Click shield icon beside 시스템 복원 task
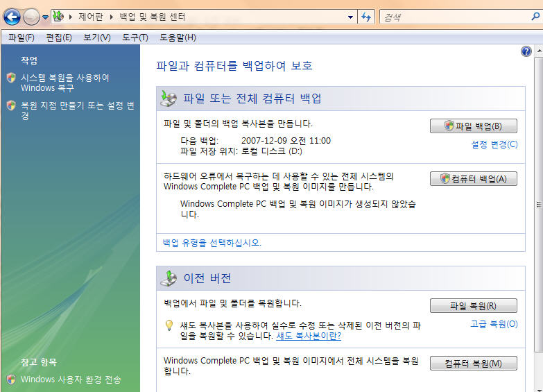This screenshot has width=543, height=392. coord(11,78)
